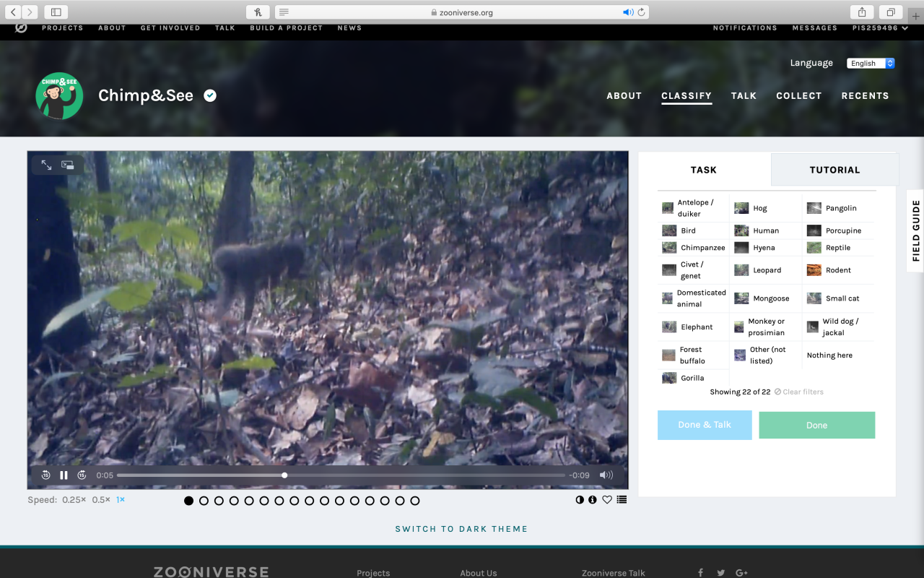The height and width of the screenshot is (578, 924).
Task: Set playback speed to 0.25×
Action: [74, 500]
